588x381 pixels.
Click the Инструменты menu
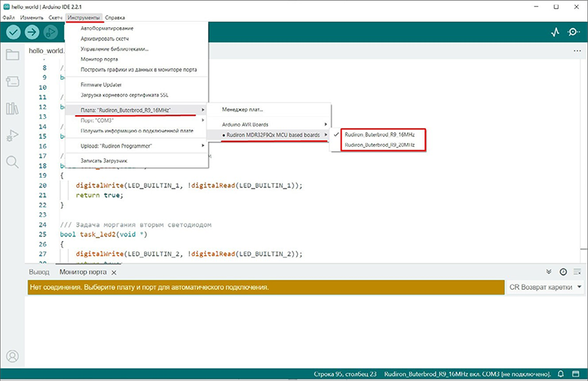click(x=84, y=17)
